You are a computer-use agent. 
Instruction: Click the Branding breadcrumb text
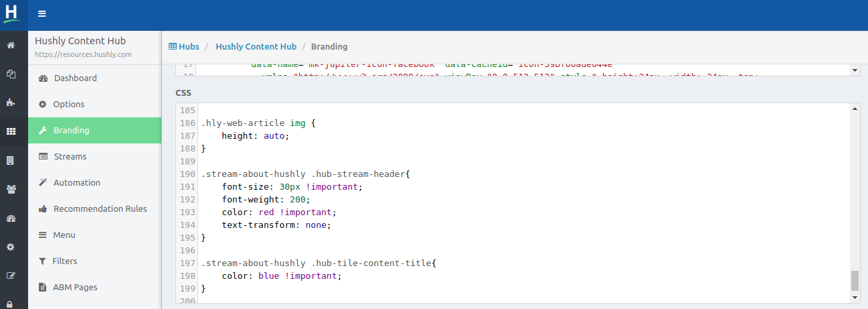click(329, 47)
